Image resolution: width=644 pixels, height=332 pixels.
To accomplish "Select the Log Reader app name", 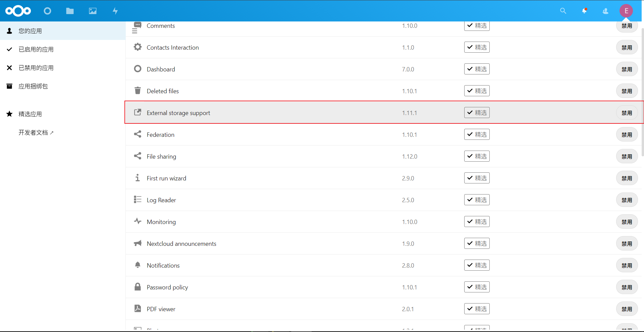I will click(161, 200).
